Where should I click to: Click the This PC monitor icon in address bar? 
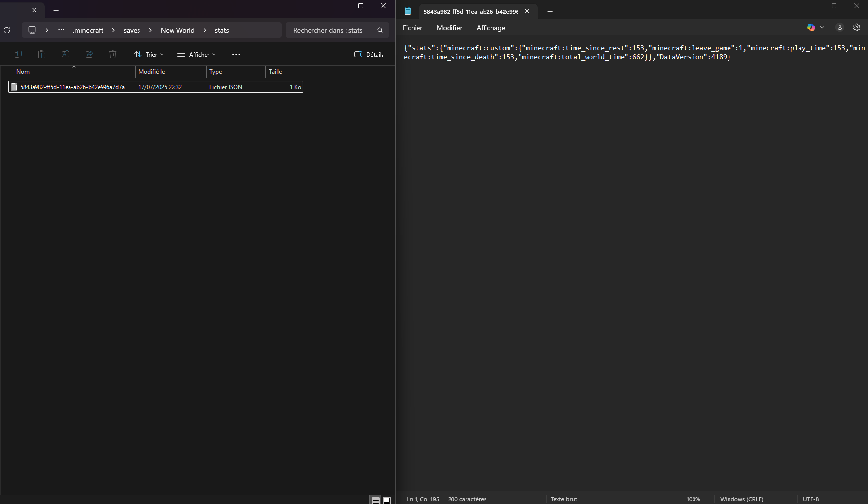click(x=32, y=30)
